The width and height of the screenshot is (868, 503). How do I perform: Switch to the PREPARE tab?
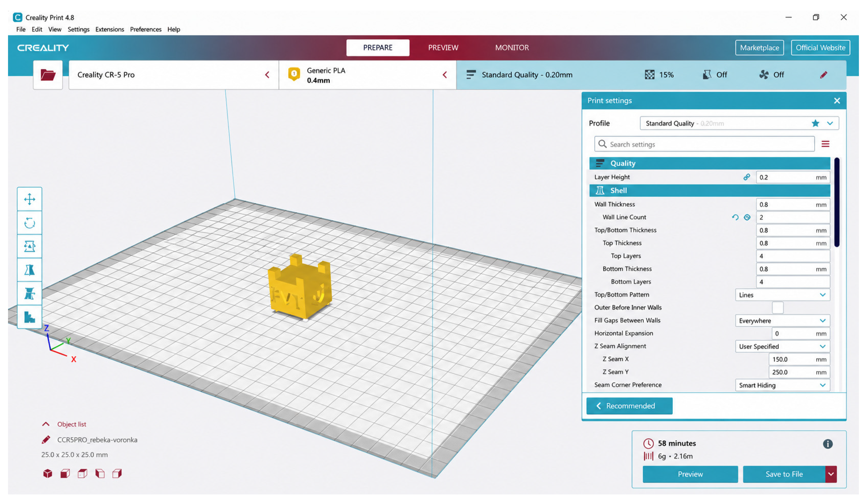coord(378,48)
